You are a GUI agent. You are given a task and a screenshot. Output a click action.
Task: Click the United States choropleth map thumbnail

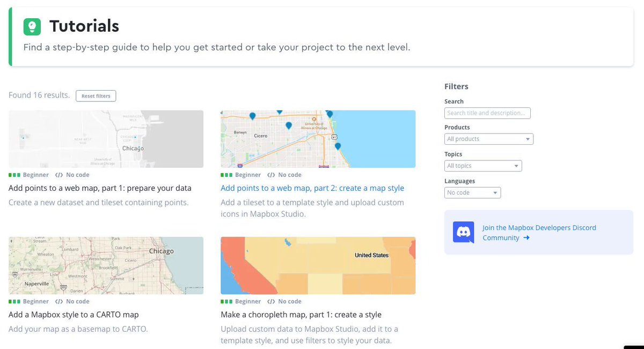pos(318,265)
